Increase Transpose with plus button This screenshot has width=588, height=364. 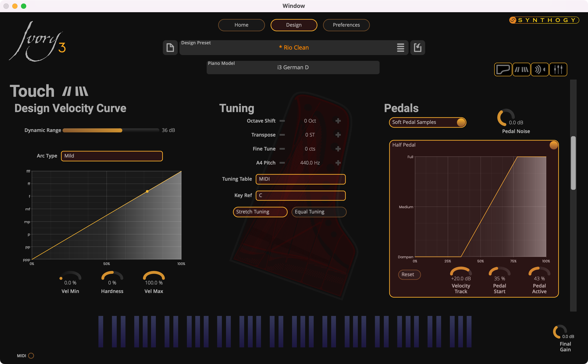tap(338, 135)
